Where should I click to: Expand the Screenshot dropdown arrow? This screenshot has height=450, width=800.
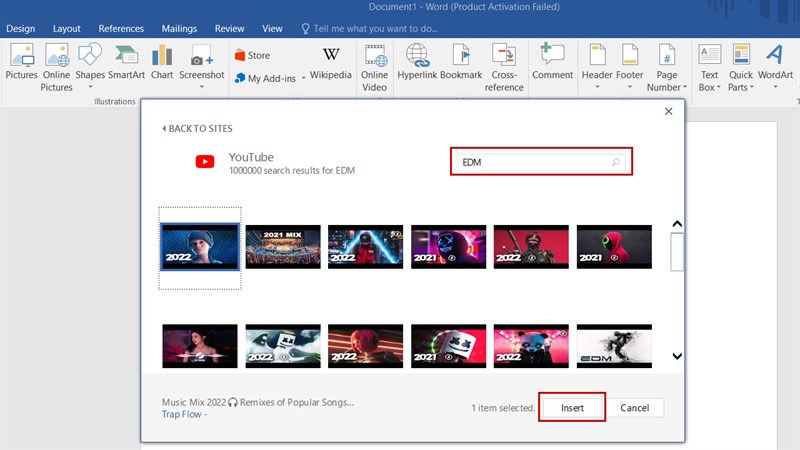[x=202, y=87]
